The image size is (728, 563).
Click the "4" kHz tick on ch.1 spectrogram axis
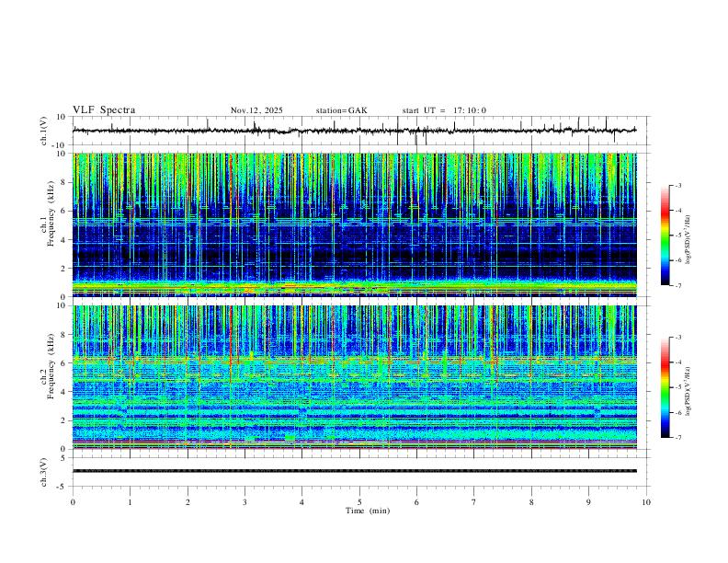63,240
